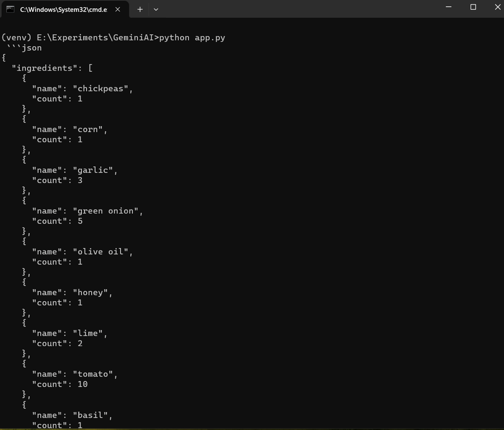The width and height of the screenshot is (504, 430).
Task: Click the "basil" name value
Action: [x=90, y=415]
